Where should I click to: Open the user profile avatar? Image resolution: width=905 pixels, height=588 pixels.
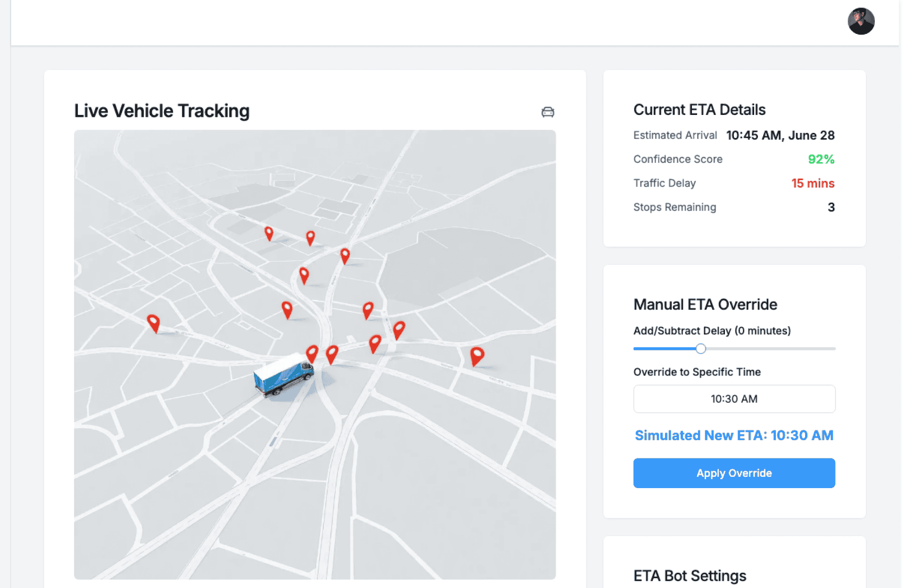pos(861,21)
